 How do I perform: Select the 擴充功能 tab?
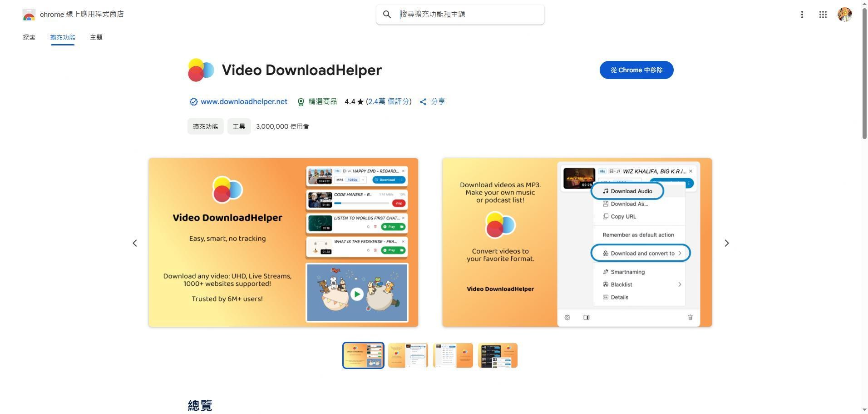coord(63,37)
